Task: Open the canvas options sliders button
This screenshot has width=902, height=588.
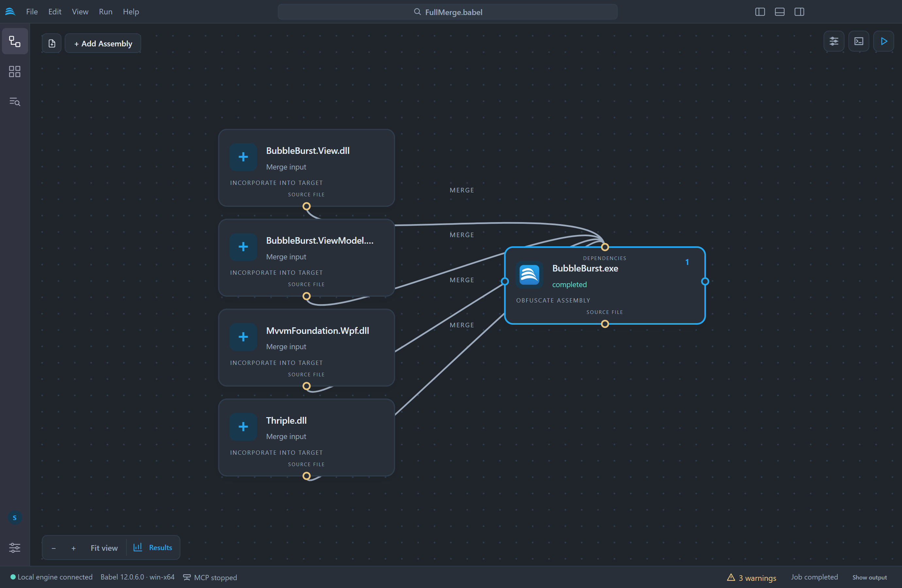Action: pos(834,41)
